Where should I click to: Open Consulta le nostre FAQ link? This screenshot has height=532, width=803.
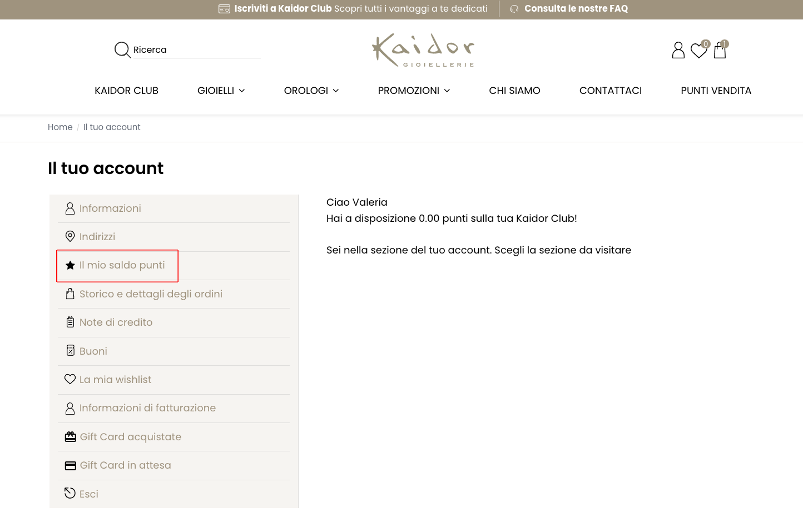pos(576,9)
